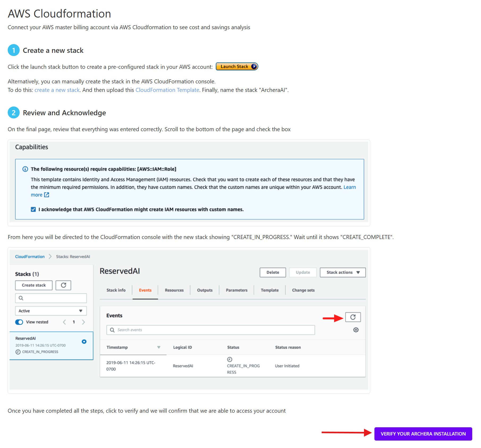Click the magnifier icon in stacks search
The height and width of the screenshot is (448, 481).
click(x=21, y=298)
